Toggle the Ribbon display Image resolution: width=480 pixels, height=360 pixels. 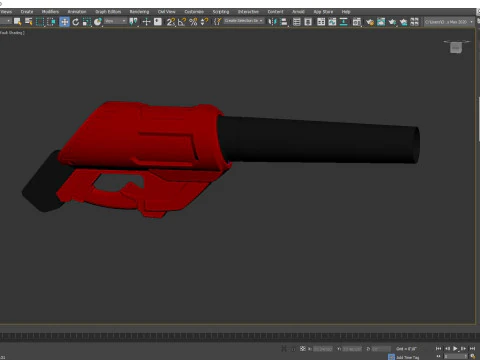tap(321, 22)
